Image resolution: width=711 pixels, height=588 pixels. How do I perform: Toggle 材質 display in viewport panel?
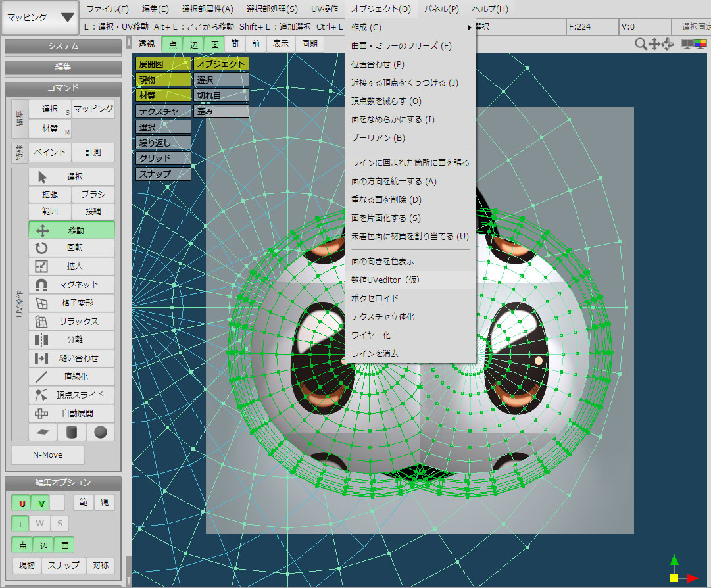(x=163, y=95)
